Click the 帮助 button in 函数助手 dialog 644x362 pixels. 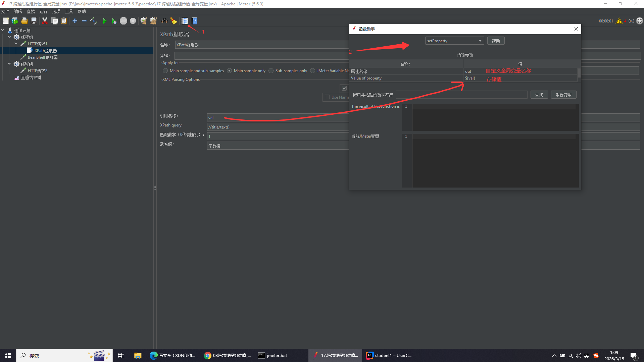click(496, 41)
